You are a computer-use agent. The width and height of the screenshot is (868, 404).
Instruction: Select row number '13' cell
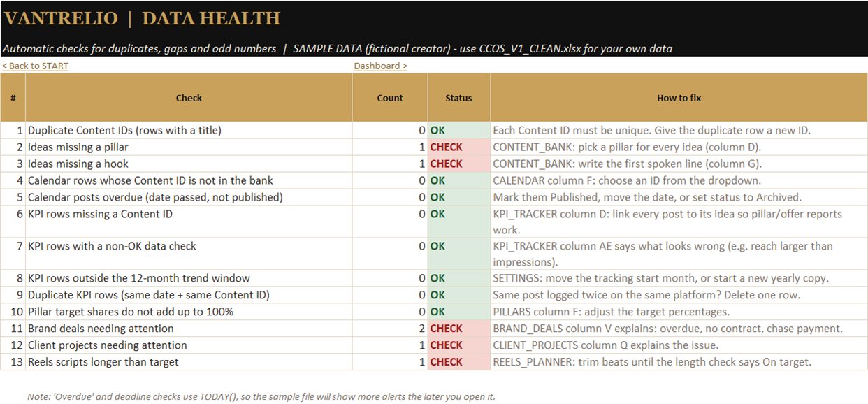point(13,362)
